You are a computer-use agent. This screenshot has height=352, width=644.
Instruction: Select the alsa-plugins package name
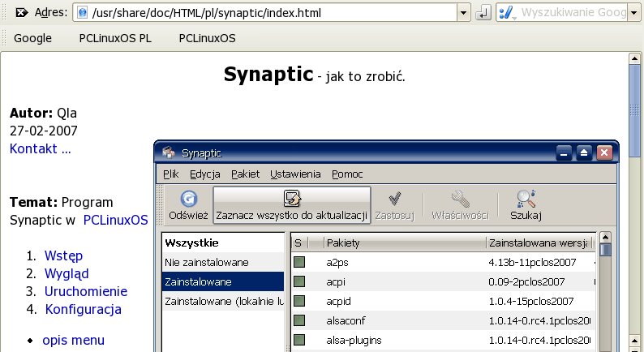[354, 341]
